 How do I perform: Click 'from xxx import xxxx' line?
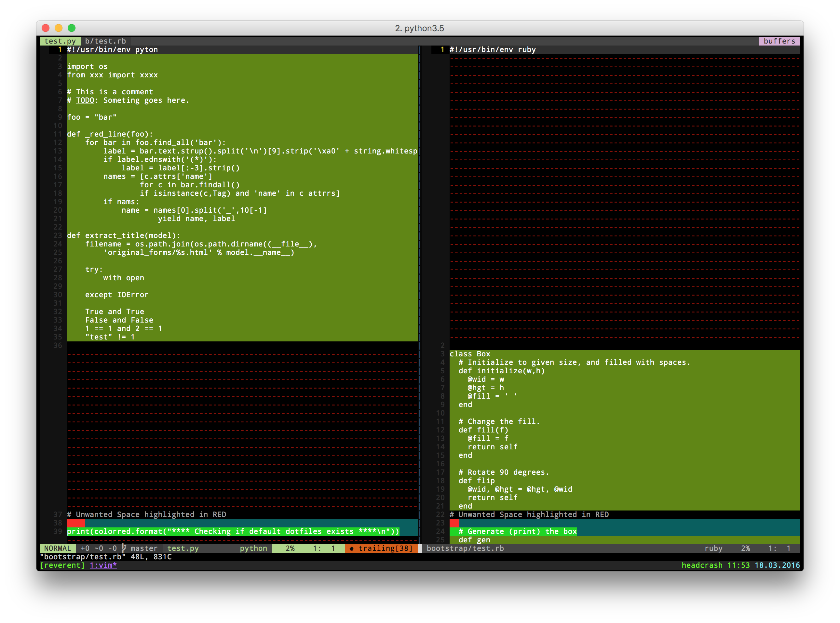[x=113, y=75]
